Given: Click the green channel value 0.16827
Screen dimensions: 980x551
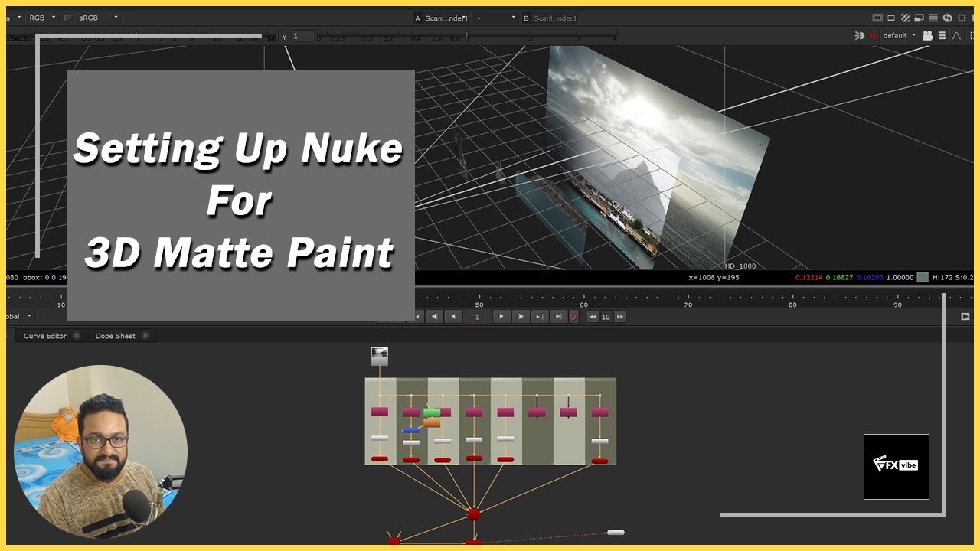Looking at the screenshot, I should pyautogui.click(x=839, y=277).
